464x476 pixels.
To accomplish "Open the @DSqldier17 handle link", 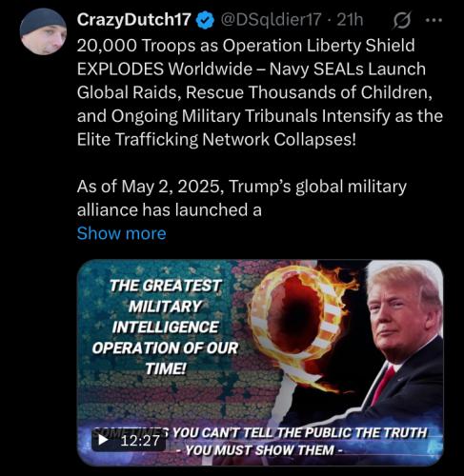I will [271, 20].
